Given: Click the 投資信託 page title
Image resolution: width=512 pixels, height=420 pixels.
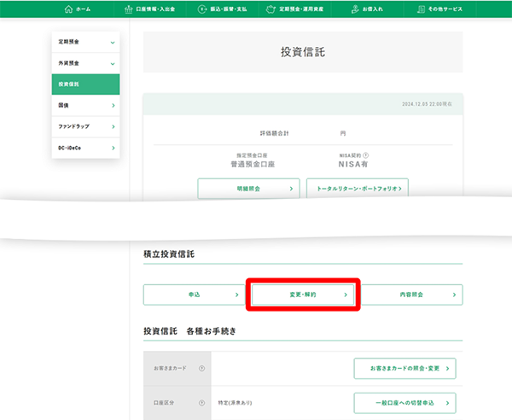Looking at the screenshot, I should pyautogui.click(x=303, y=52).
